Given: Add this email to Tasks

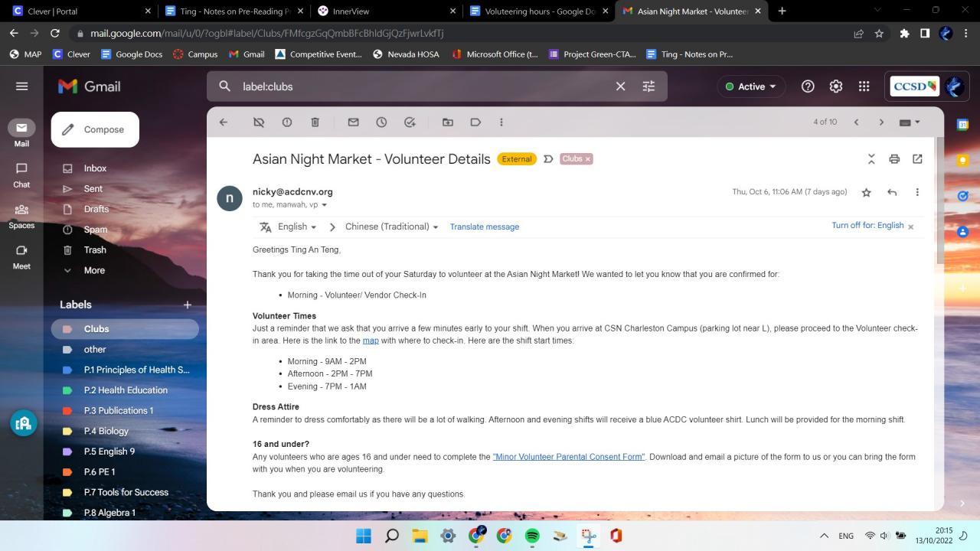Looking at the screenshot, I should tap(410, 122).
